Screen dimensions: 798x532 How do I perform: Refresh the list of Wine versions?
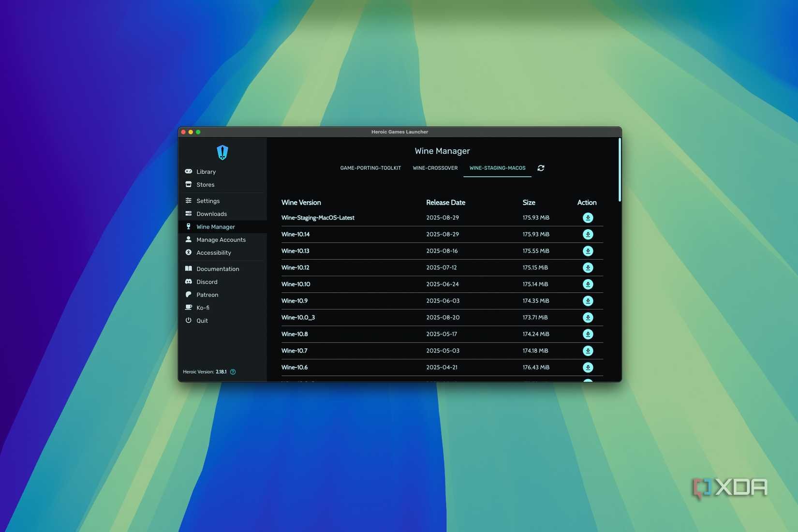[x=541, y=168]
